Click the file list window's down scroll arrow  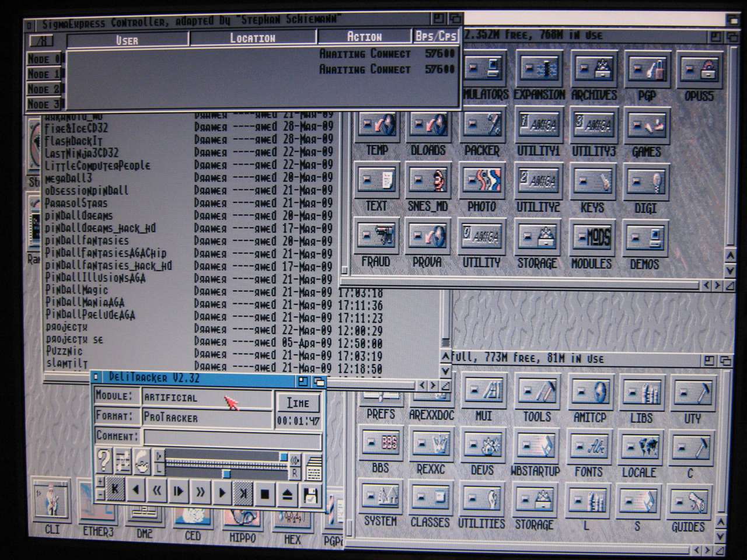[445, 370]
